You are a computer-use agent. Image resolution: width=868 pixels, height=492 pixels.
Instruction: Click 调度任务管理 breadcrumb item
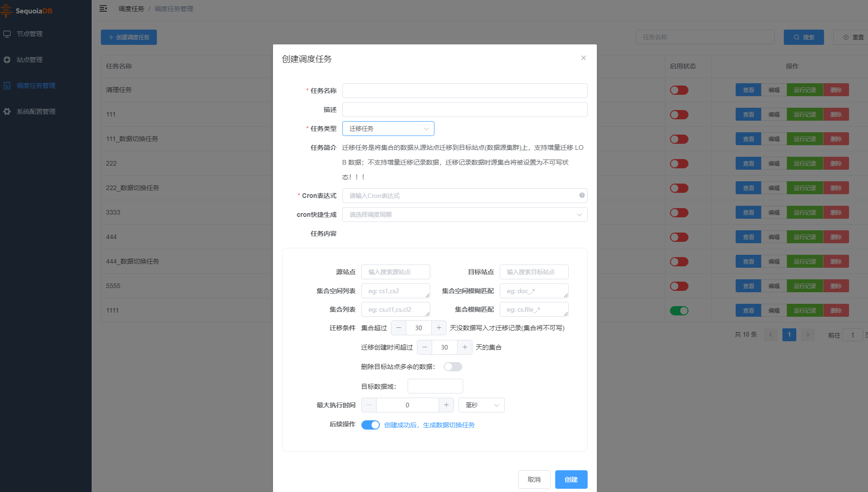point(174,9)
